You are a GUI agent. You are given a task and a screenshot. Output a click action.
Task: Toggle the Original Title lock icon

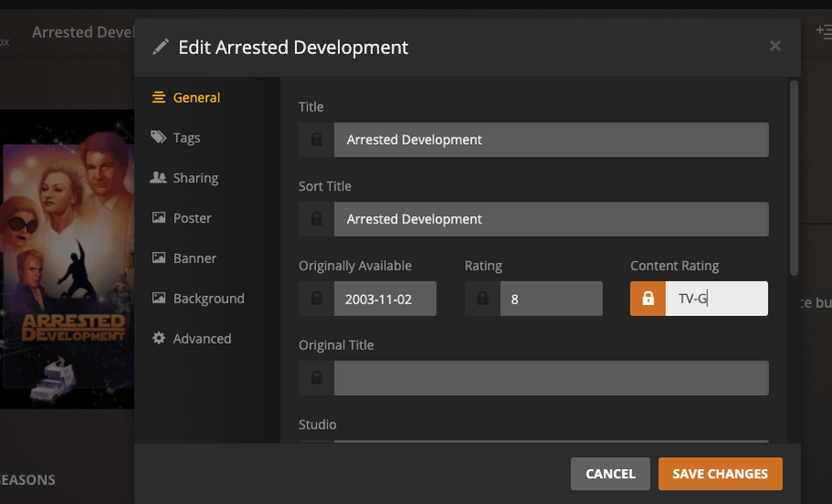(316, 378)
